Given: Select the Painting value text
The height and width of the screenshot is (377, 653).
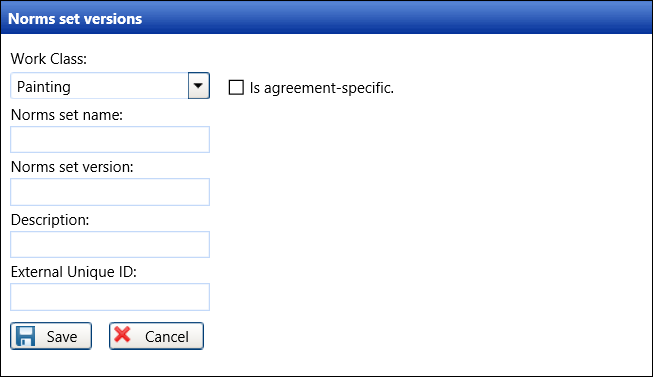Looking at the screenshot, I should 44,87.
